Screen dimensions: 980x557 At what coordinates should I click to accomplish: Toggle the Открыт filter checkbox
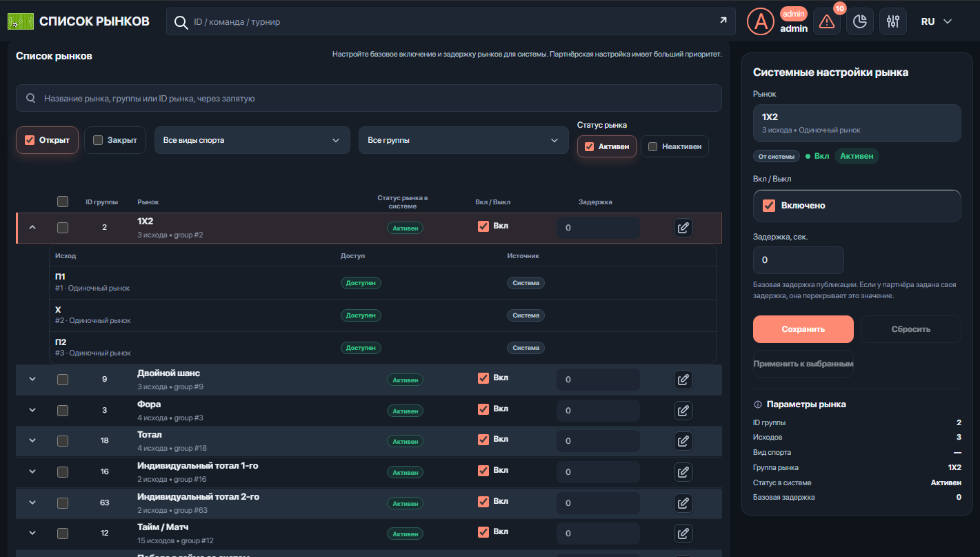(30, 140)
